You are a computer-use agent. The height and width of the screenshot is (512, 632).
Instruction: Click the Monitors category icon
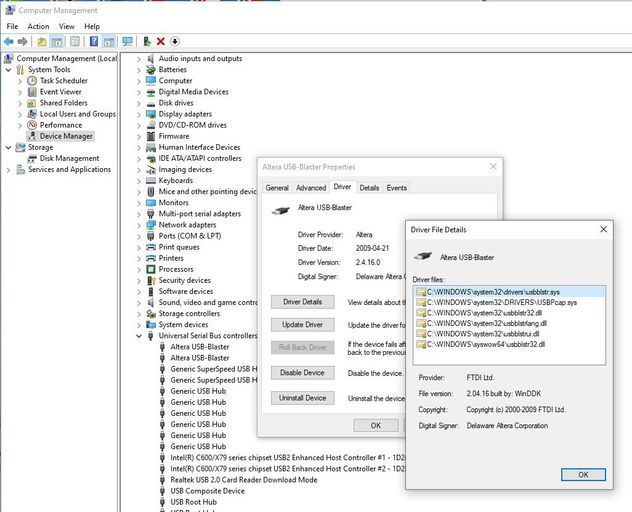pos(151,203)
